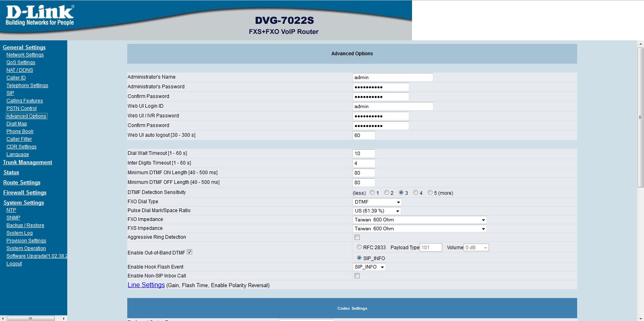Viewport: 644px width, 321px height.
Task: Open Backup / Restore page
Action: click(25, 225)
